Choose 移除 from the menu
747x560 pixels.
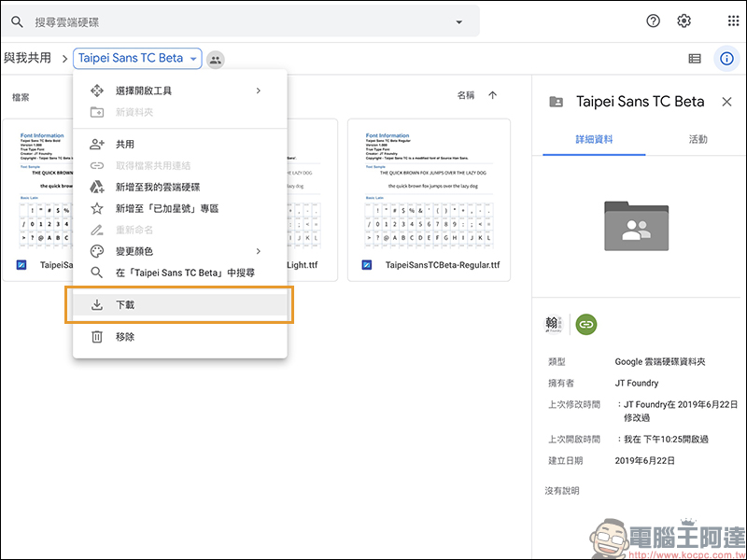[180, 337]
